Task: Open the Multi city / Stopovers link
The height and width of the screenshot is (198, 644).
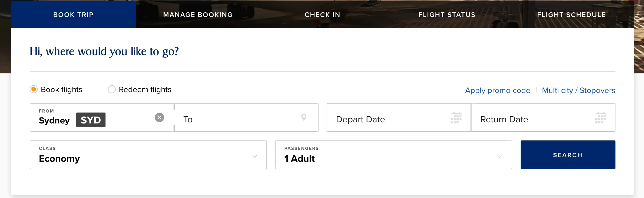Action: 579,90
